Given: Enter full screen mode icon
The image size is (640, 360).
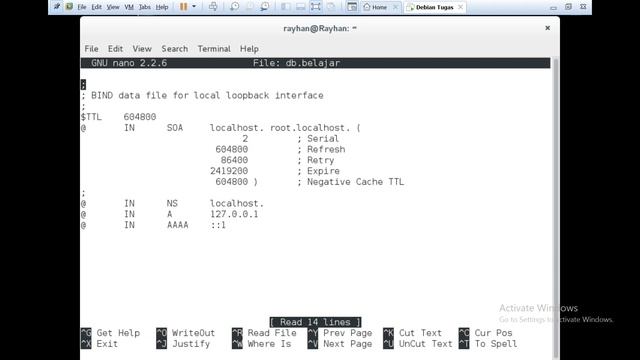Looking at the screenshot, I should point(316,7).
